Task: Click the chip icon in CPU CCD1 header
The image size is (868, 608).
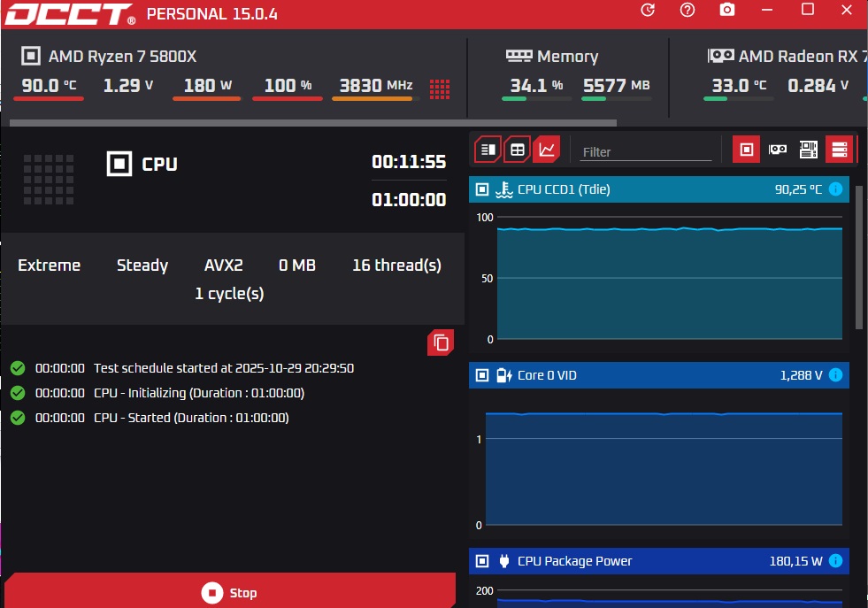Action: pyautogui.click(x=482, y=189)
